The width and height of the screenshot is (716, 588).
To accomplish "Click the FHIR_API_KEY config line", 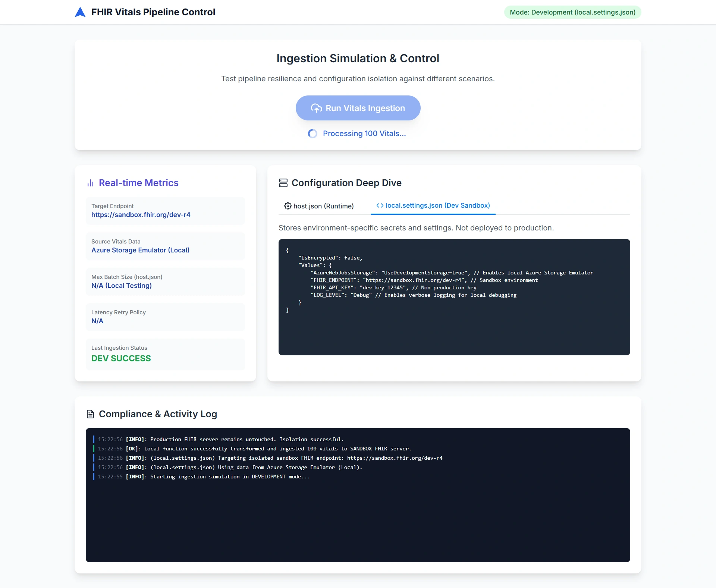I will (x=393, y=287).
